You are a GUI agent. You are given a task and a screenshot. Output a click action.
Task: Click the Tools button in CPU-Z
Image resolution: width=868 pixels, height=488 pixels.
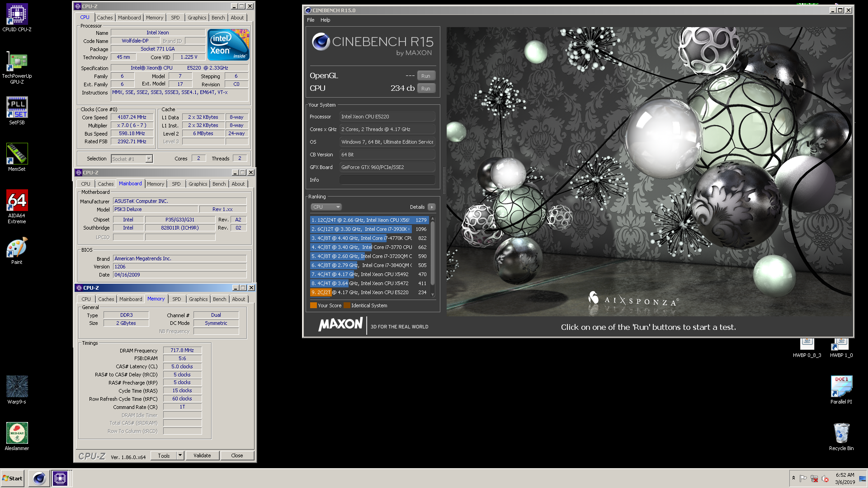point(164,455)
